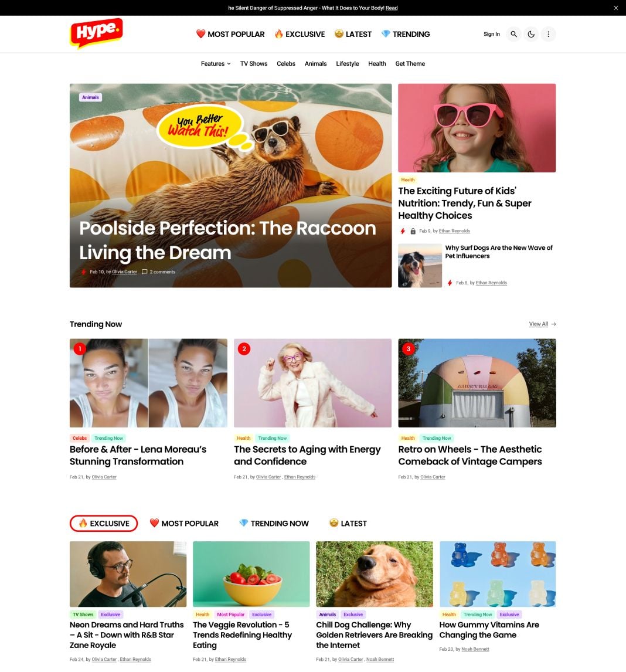Open the three-dot more menu
Image resolution: width=626 pixels, height=672 pixels.
[548, 34]
